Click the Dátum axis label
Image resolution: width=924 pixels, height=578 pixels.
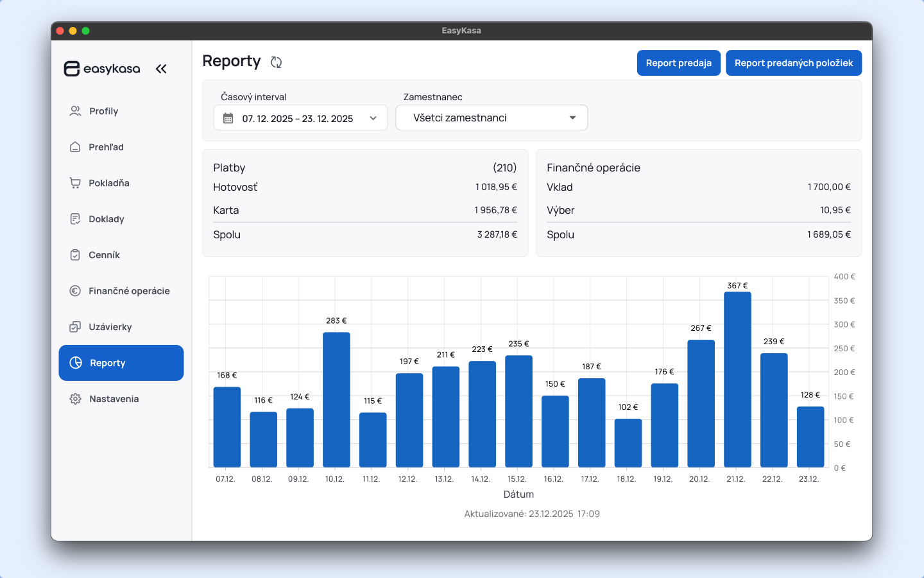(518, 495)
